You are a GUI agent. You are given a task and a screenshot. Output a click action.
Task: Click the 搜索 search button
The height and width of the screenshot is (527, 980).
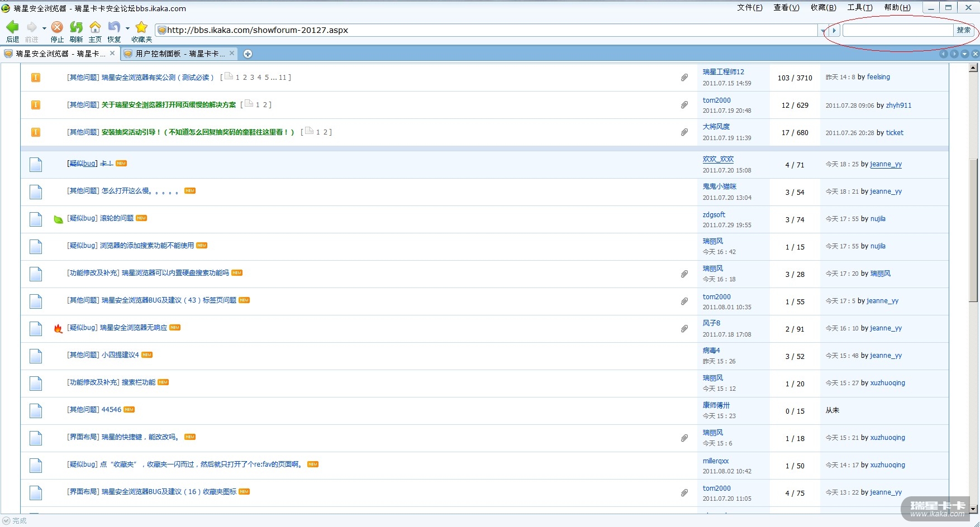pos(964,30)
